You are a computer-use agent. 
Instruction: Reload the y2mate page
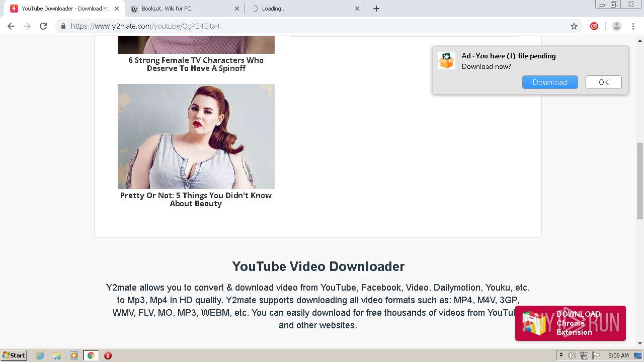point(43,26)
